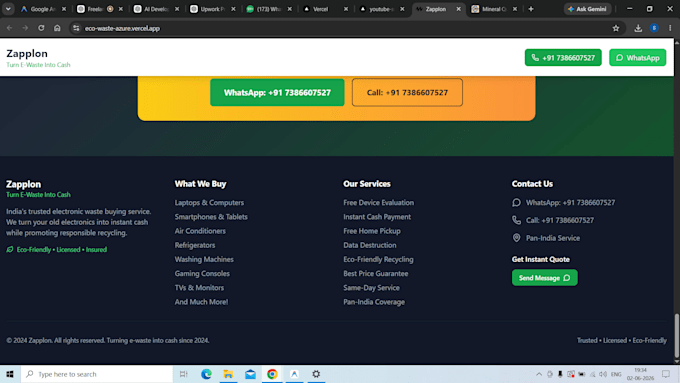Click Best Price Guarantee service item
This screenshot has width=680, height=383.
pyautogui.click(x=376, y=274)
